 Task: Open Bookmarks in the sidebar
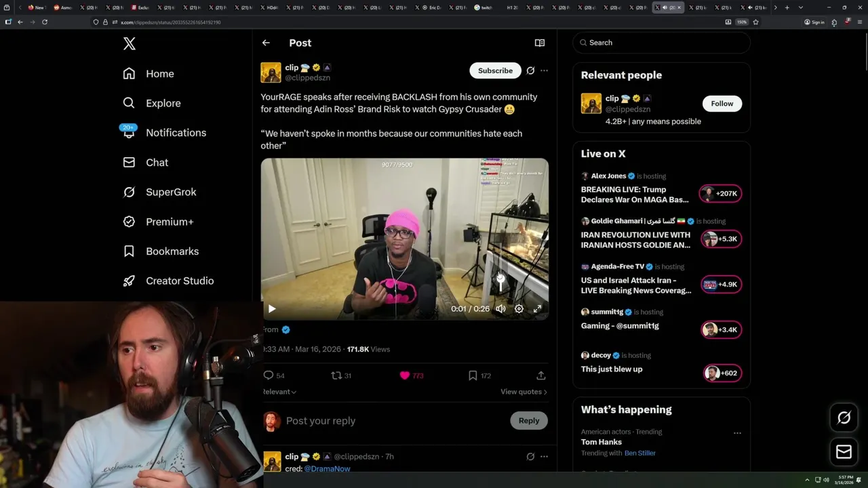(x=160, y=251)
